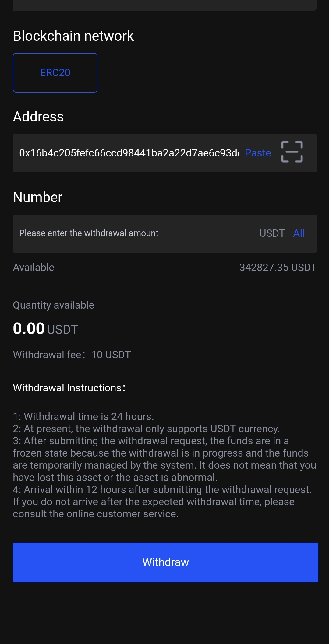Click the Quantity available label
Screen dimensions: 329x644
pos(54,305)
